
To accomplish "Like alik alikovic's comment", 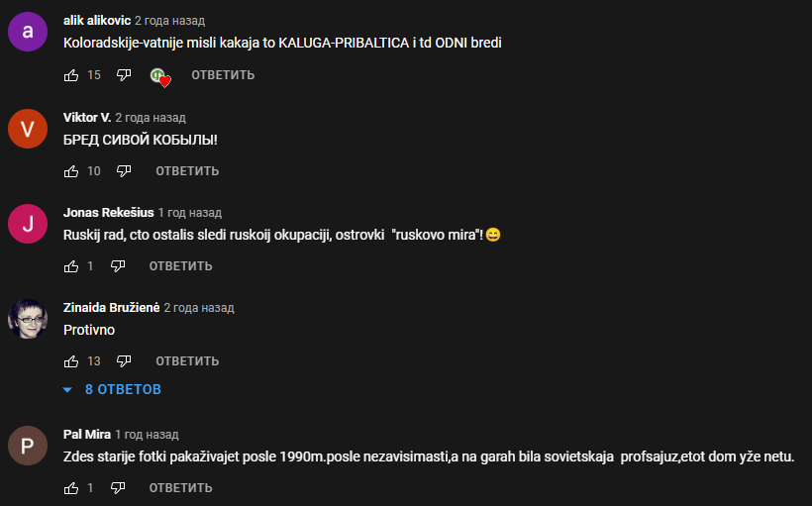I will coord(71,75).
